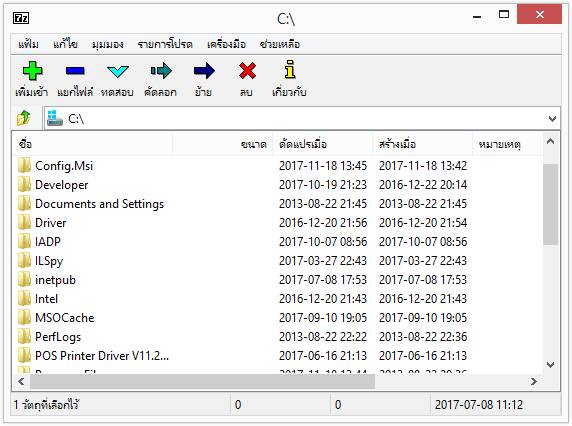Select the PerfLogs folder icon
This screenshot has height=426, width=572.
[x=24, y=336]
